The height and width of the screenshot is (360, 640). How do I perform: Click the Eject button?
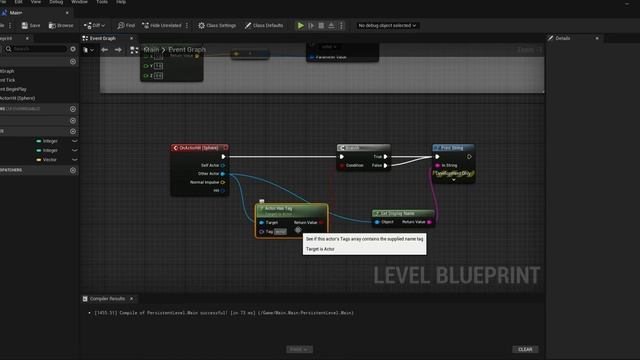[331, 25]
